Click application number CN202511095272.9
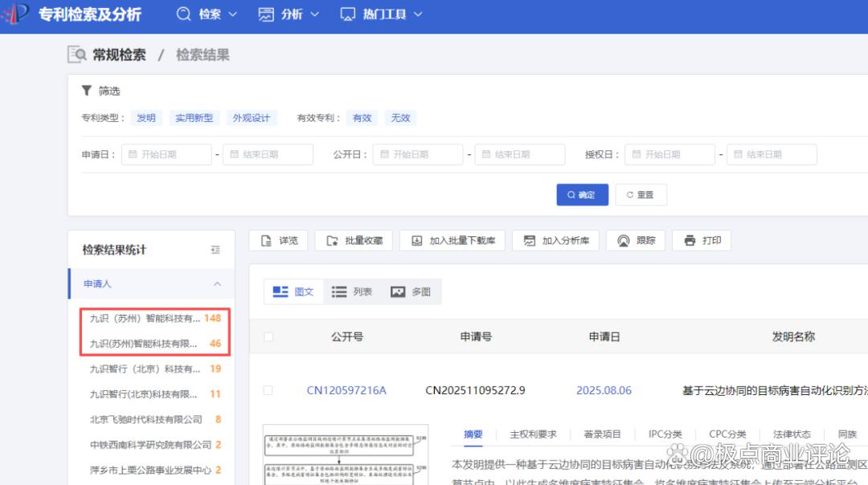 (475, 390)
